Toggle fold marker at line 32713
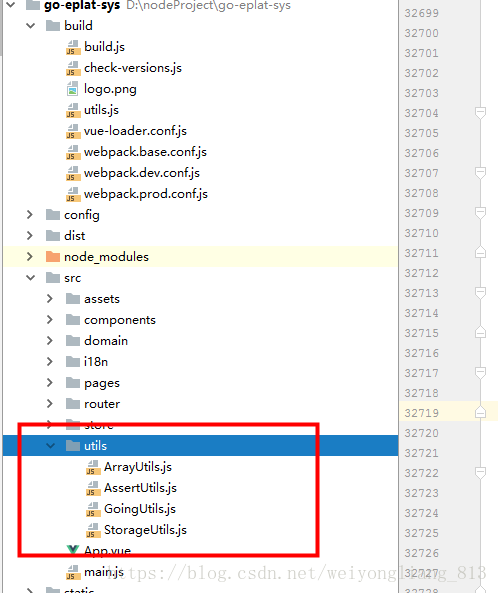Viewport: 498px width, 593px height. click(x=480, y=293)
